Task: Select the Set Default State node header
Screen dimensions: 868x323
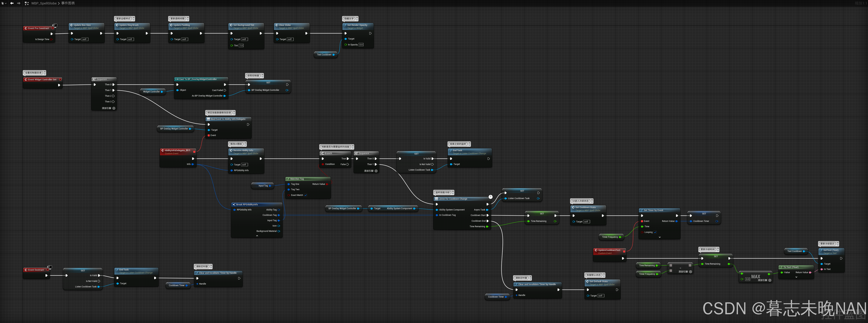Action: pos(603,283)
